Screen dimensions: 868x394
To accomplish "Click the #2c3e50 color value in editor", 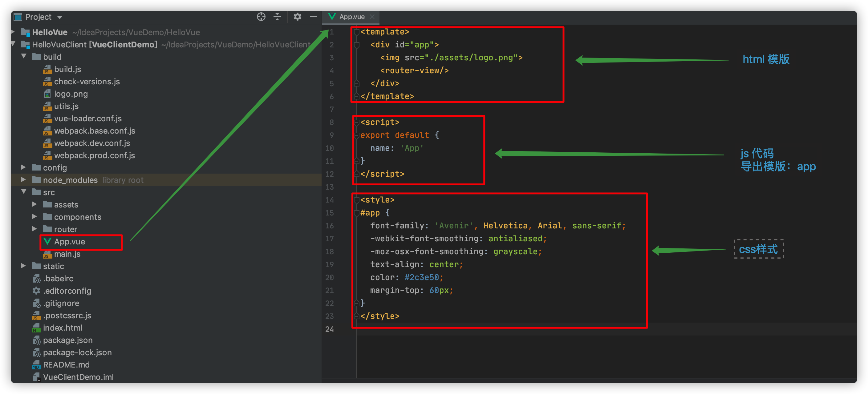I will (x=422, y=277).
